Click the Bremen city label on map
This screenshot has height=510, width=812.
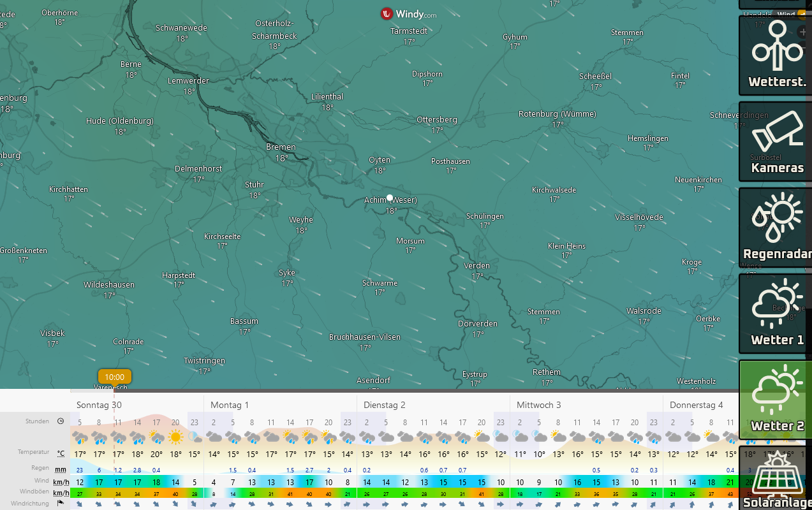click(x=281, y=147)
